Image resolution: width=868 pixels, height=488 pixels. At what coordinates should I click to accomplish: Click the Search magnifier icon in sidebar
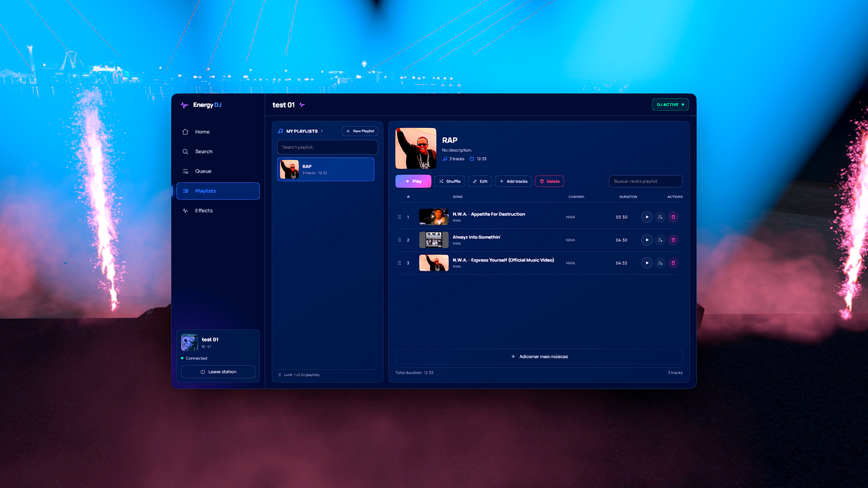pos(185,151)
